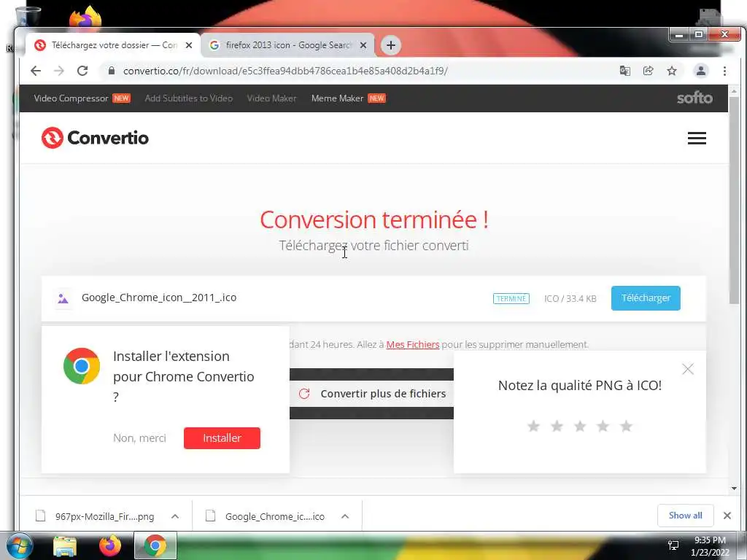
Task: Click the address bar URL
Action: click(285, 71)
